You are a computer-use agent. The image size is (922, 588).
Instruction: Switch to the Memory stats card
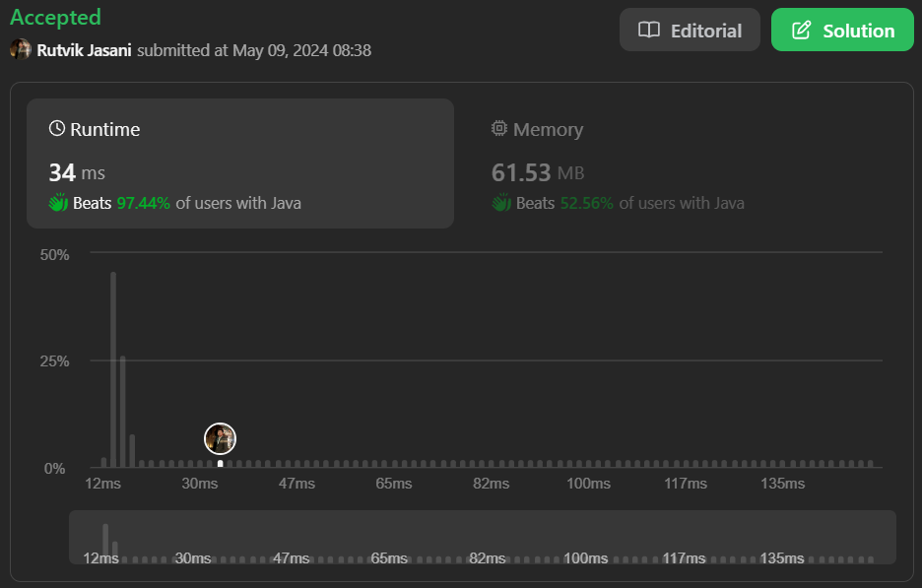pyautogui.click(x=682, y=163)
